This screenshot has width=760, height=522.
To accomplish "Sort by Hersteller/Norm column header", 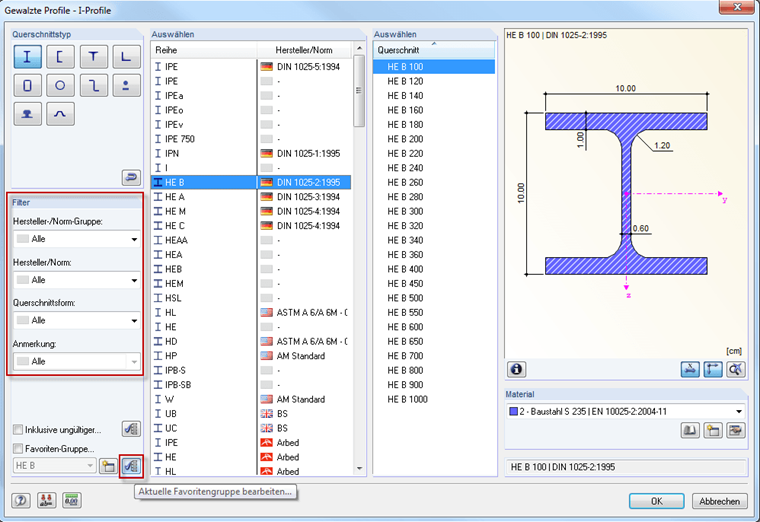I will pos(304,50).
